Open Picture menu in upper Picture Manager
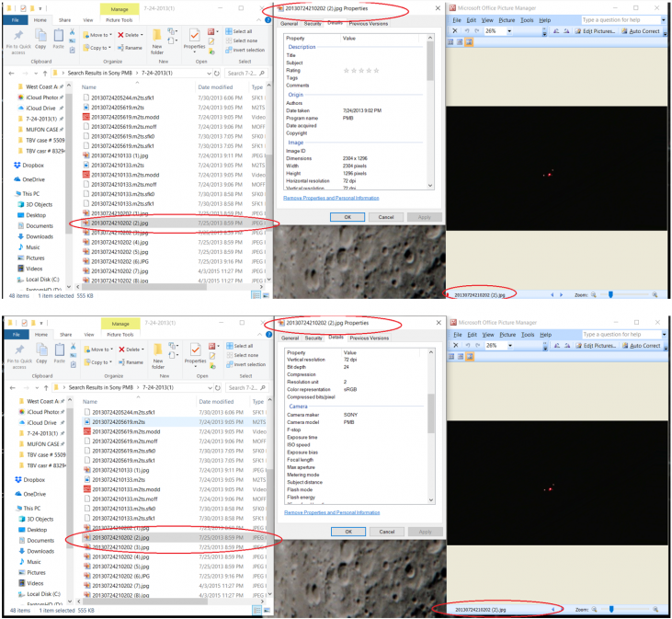The width and height of the screenshot is (672, 619). [507, 20]
